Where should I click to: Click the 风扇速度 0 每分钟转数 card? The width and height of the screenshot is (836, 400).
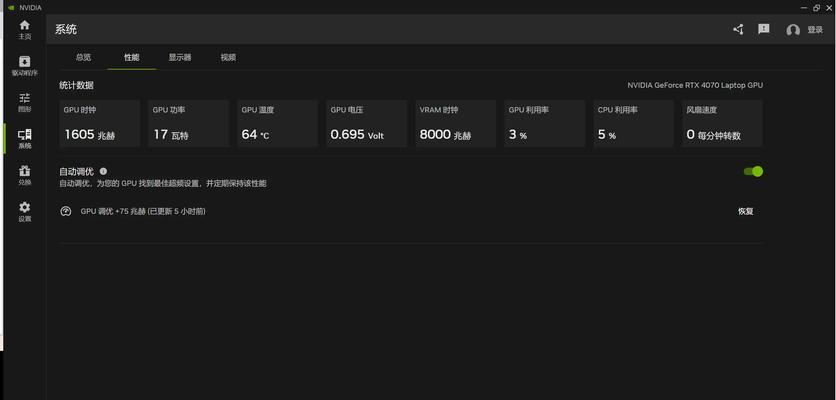(723, 123)
